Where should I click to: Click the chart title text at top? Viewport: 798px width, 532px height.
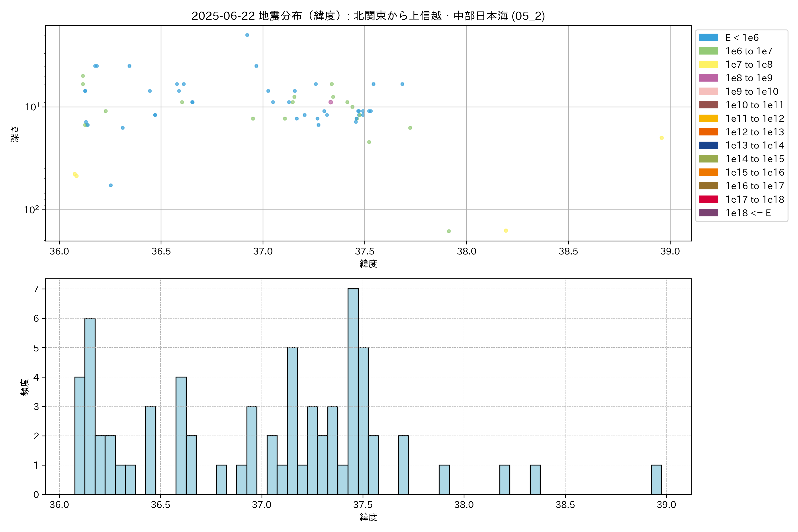point(368,16)
